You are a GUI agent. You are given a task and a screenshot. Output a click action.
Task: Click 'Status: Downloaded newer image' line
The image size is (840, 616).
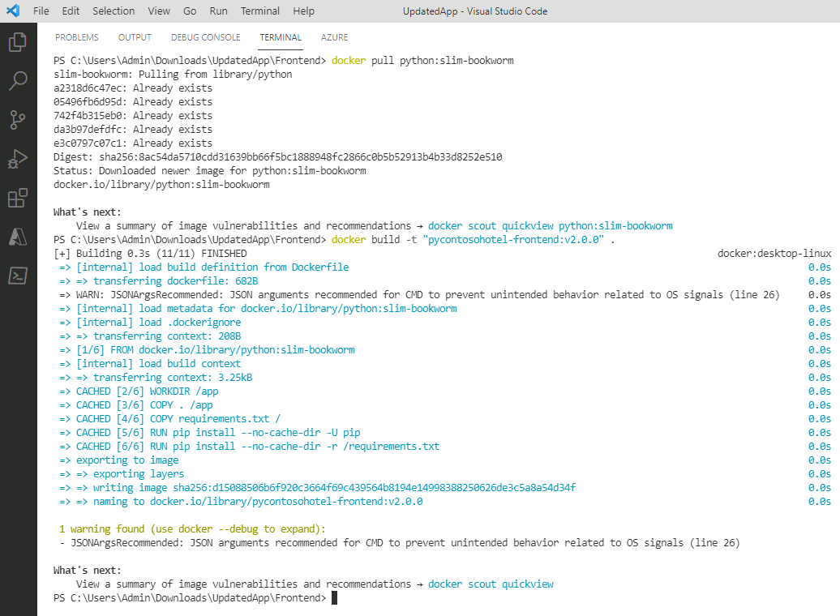click(x=209, y=171)
